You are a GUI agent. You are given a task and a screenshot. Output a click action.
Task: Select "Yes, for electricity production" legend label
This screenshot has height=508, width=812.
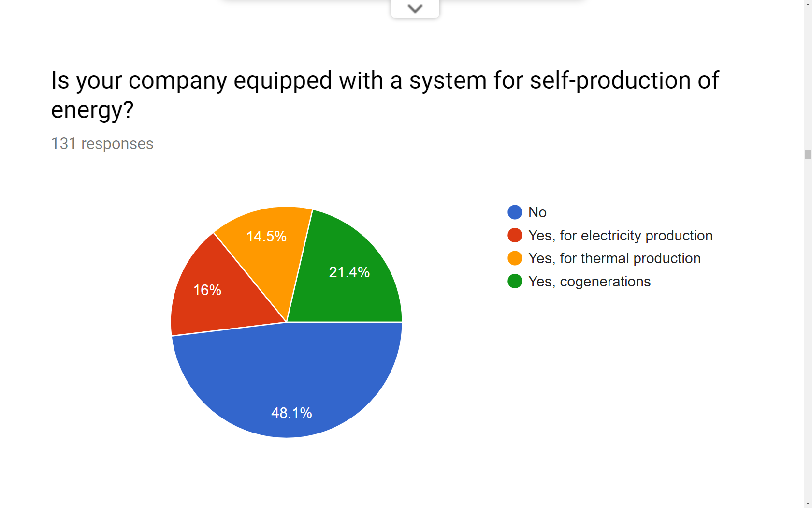620,235
